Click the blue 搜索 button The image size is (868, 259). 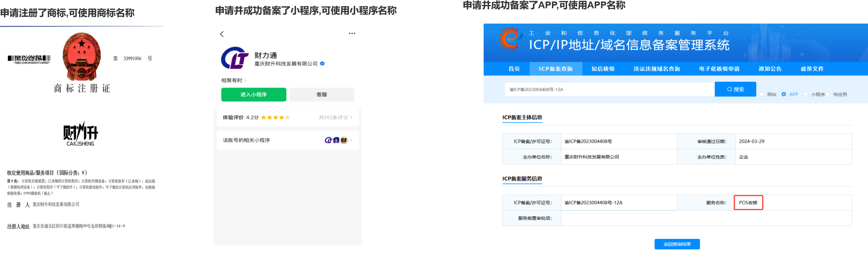(735, 89)
